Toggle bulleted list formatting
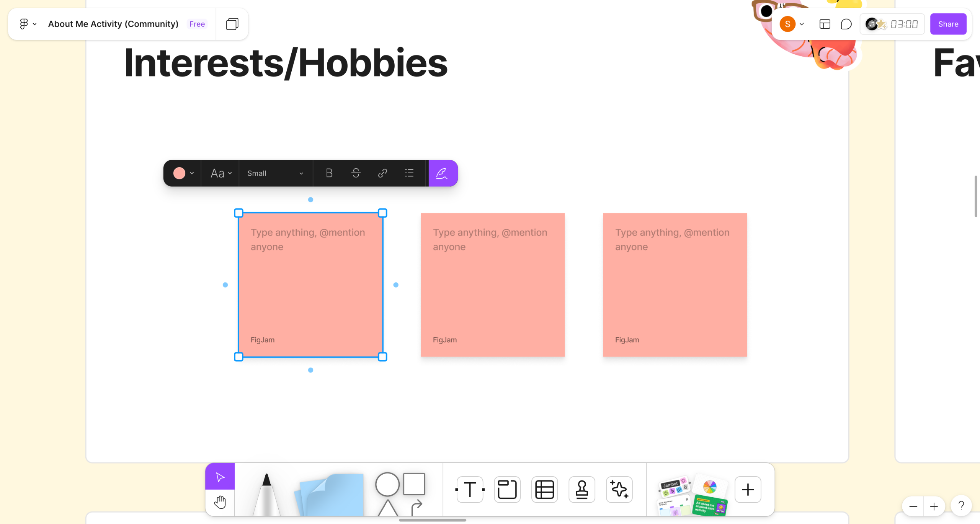 point(409,173)
